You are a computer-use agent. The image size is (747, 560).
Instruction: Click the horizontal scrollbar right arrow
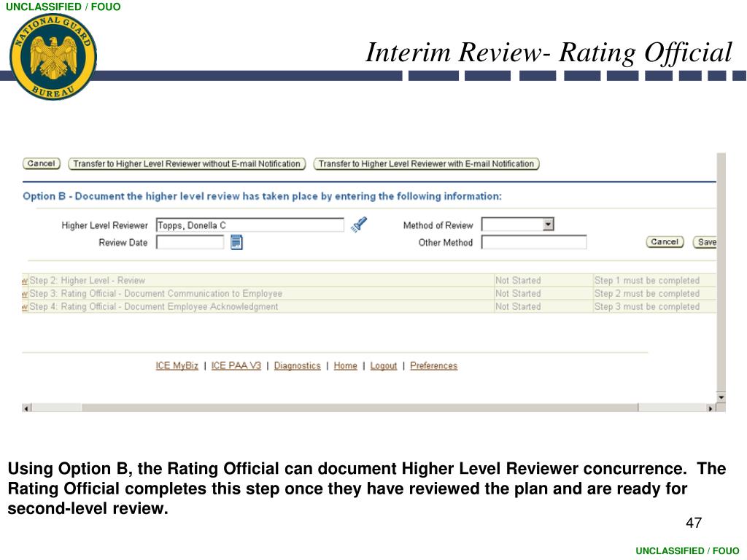click(x=711, y=408)
